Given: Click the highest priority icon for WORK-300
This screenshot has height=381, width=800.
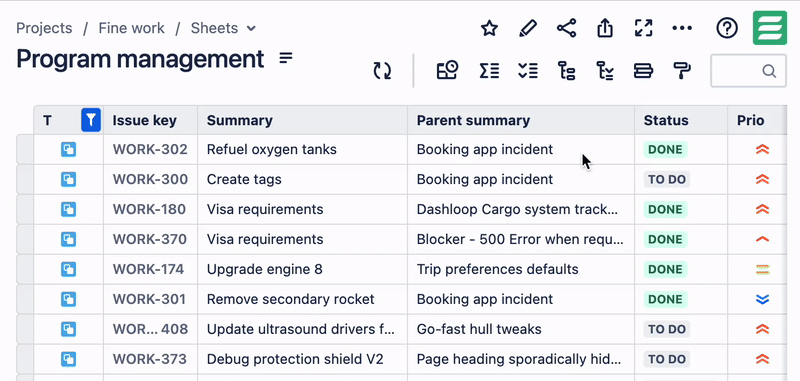Looking at the screenshot, I should tap(762, 180).
